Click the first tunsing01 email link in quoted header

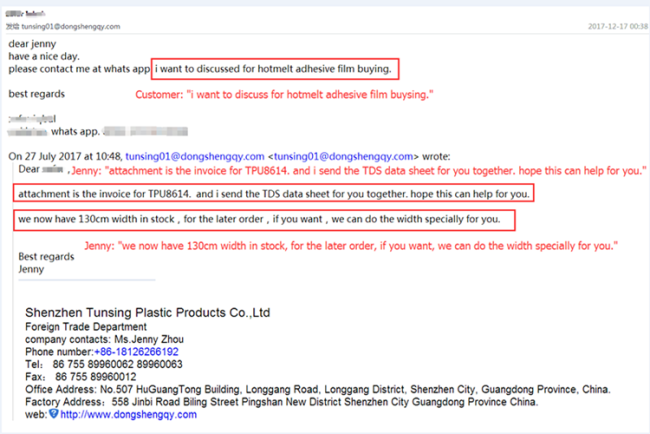195,156
